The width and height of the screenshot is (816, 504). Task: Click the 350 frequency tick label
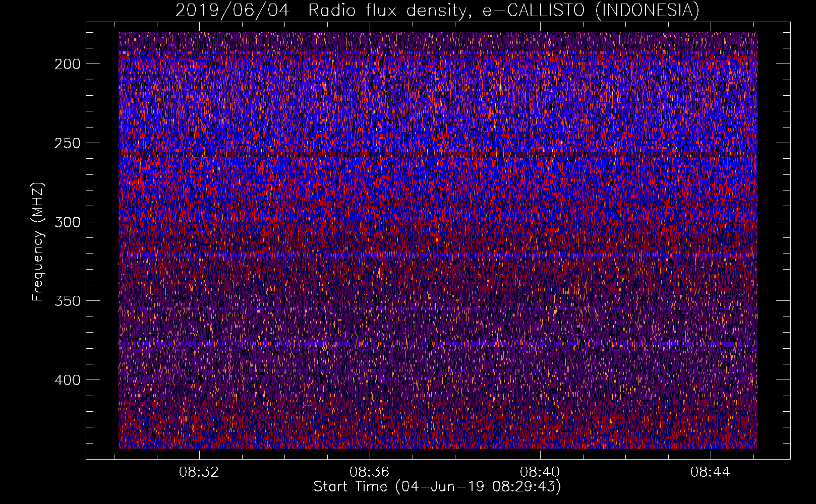68,301
